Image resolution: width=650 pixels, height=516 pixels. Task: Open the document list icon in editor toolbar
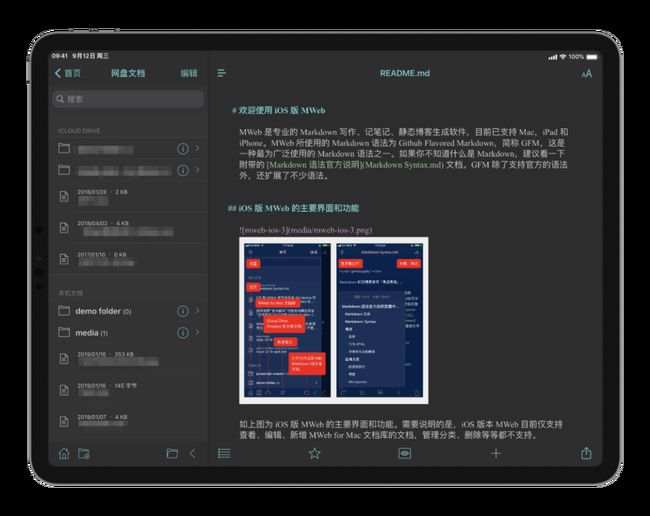[224, 453]
